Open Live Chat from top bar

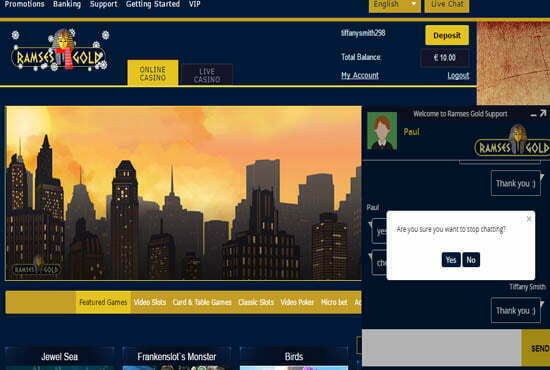pos(447,5)
